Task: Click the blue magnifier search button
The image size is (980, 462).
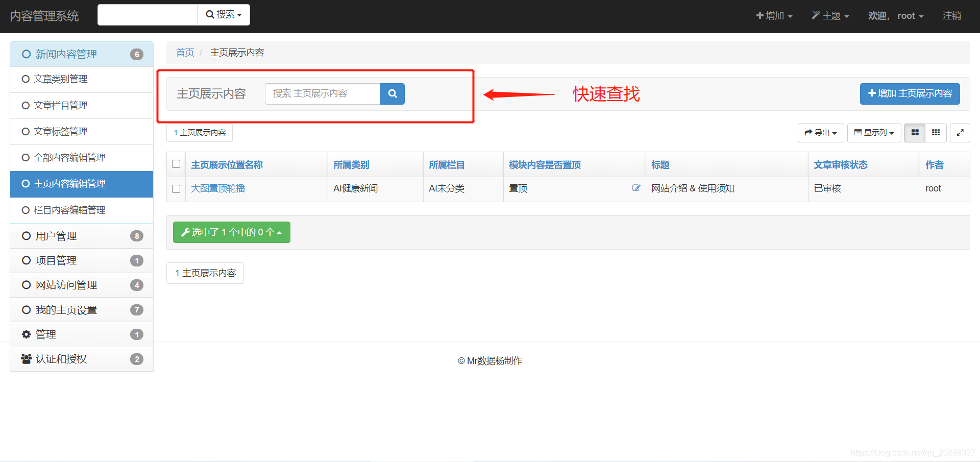Action: pos(392,94)
